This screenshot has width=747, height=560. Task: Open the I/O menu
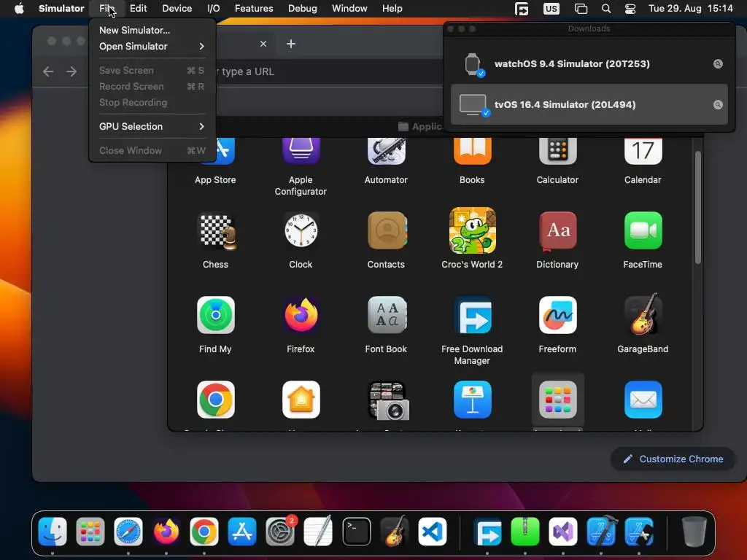pyautogui.click(x=214, y=9)
